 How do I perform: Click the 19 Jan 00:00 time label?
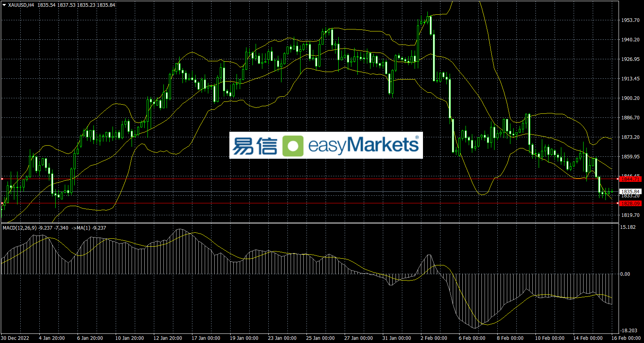point(244,338)
